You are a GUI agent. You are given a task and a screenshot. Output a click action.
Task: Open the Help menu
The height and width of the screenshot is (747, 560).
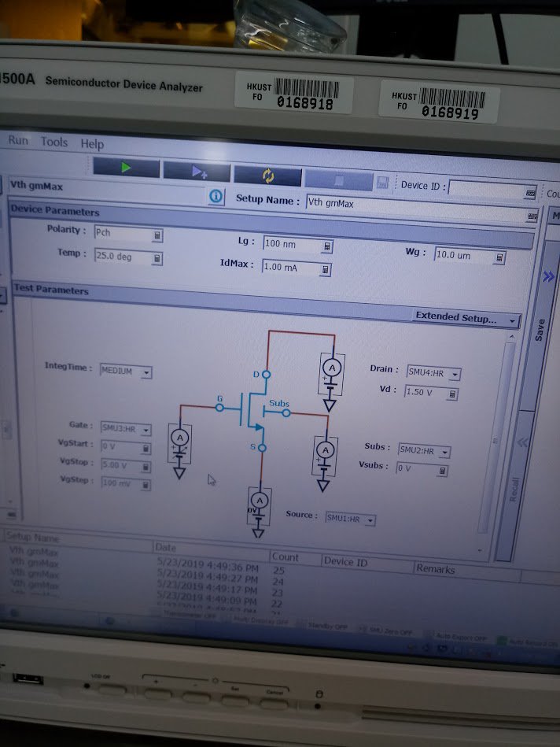(92, 144)
